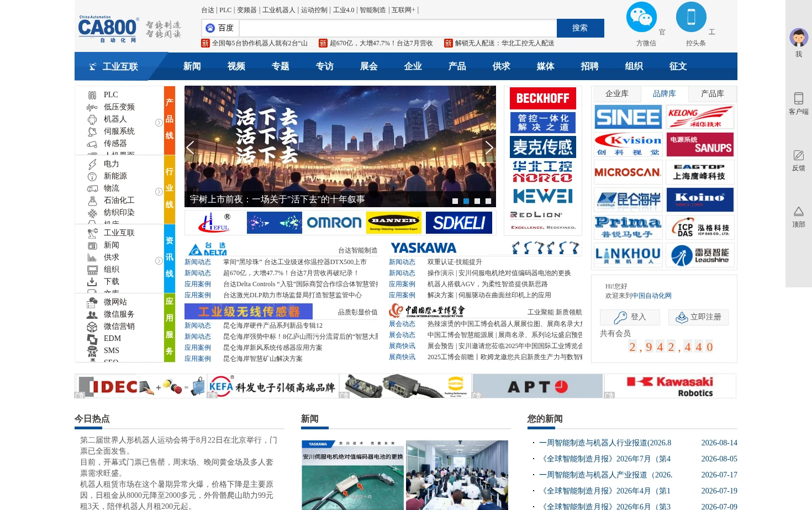Jump to top with 顶部 icon
Image resolution: width=812 pixels, height=510 pixels.
click(x=799, y=212)
